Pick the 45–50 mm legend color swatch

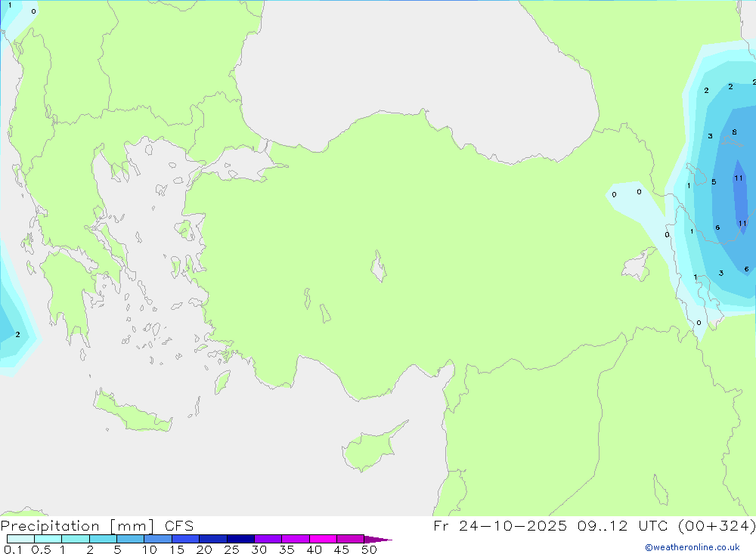[x=351, y=539]
